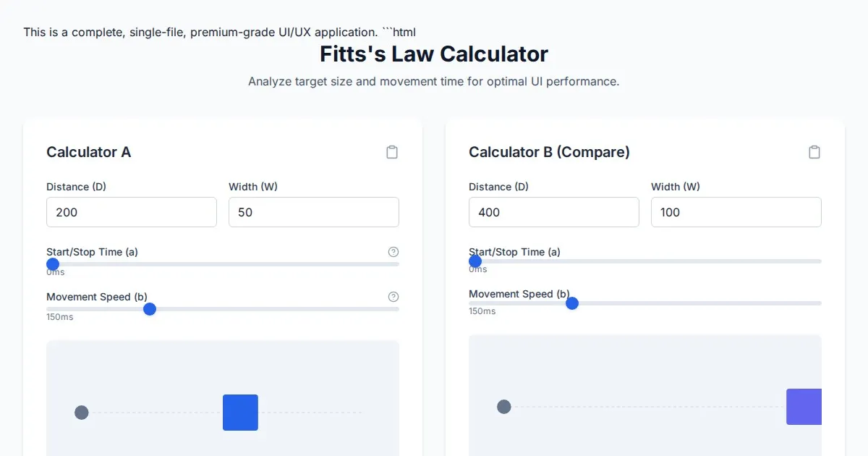Click the 150ms label under Calculator A's speed slider
Screen dimensions: 868x456
point(60,317)
